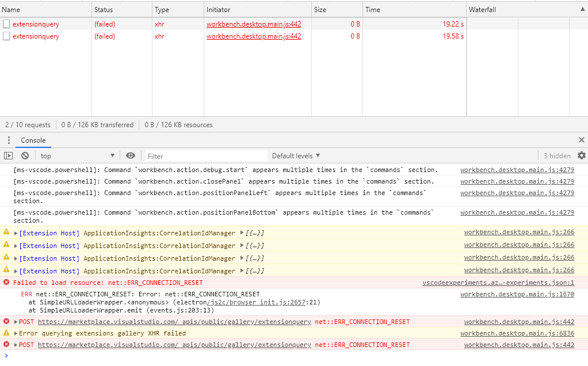The height and width of the screenshot is (366, 588).
Task: Toggle the console sidebar panel
Action: (8, 155)
